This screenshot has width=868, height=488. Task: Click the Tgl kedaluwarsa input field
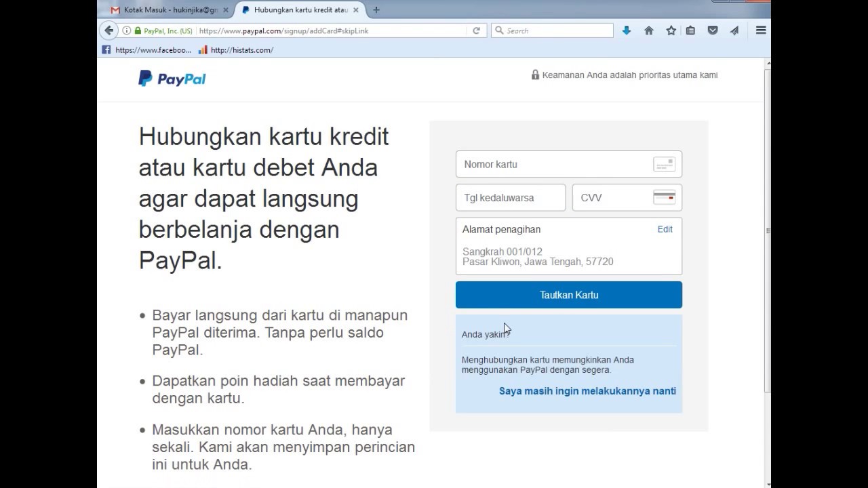[x=511, y=197]
